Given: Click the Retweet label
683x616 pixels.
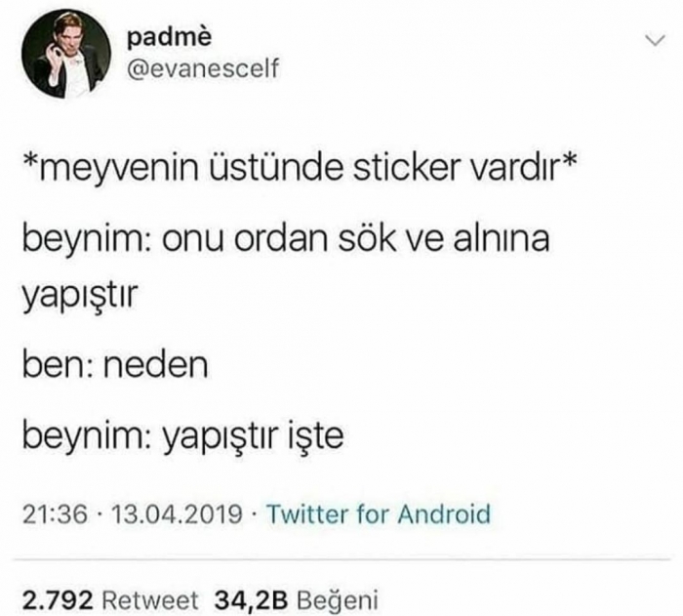Looking at the screenshot, I should pos(150,600).
